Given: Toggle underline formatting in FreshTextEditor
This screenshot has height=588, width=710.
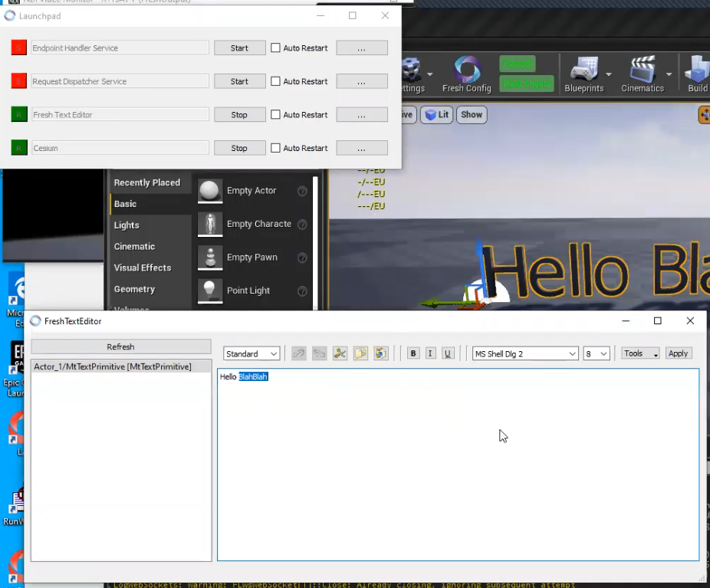Looking at the screenshot, I should [x=448, y=353].
